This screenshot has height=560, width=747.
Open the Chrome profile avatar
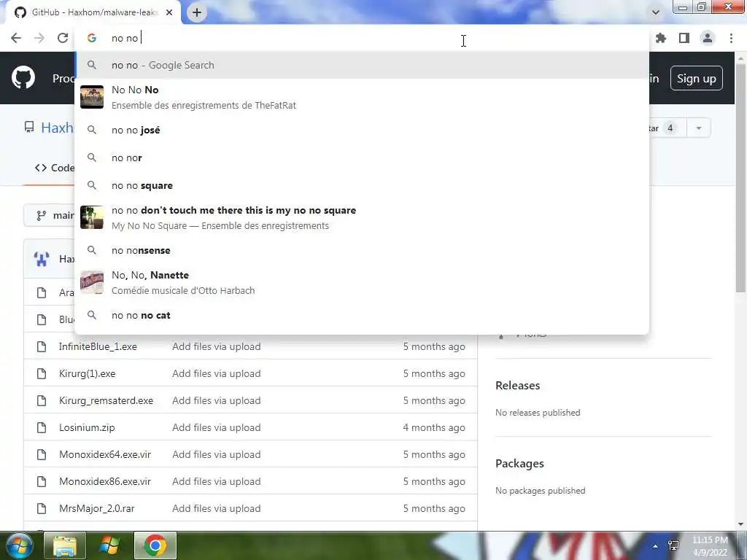click(708, 38)
